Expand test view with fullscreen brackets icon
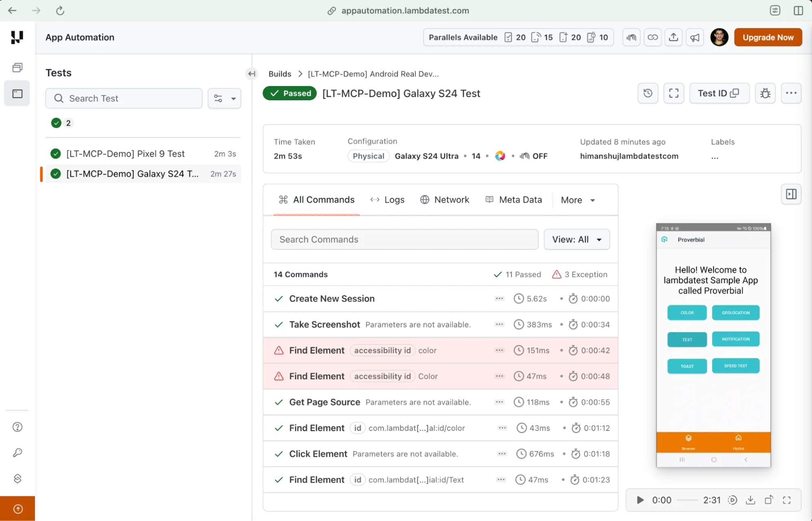The width and height of the screenshot is (812, 521). pyautogui.click(x=674, y=93)
